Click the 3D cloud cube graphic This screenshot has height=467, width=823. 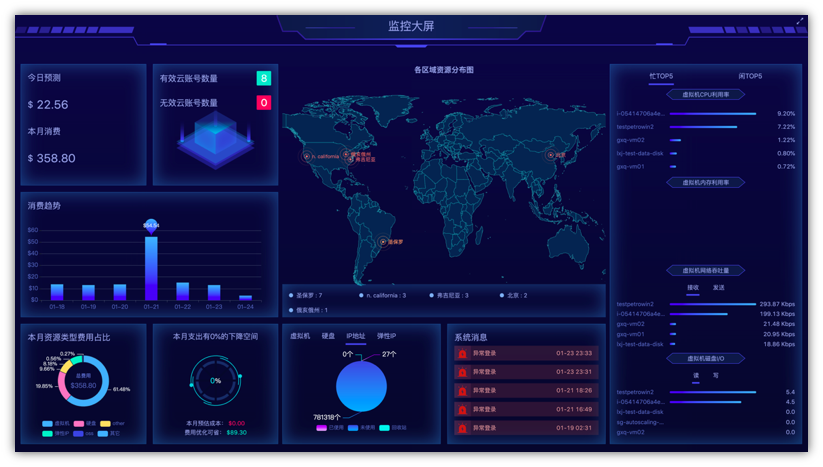tap(215, 138)
